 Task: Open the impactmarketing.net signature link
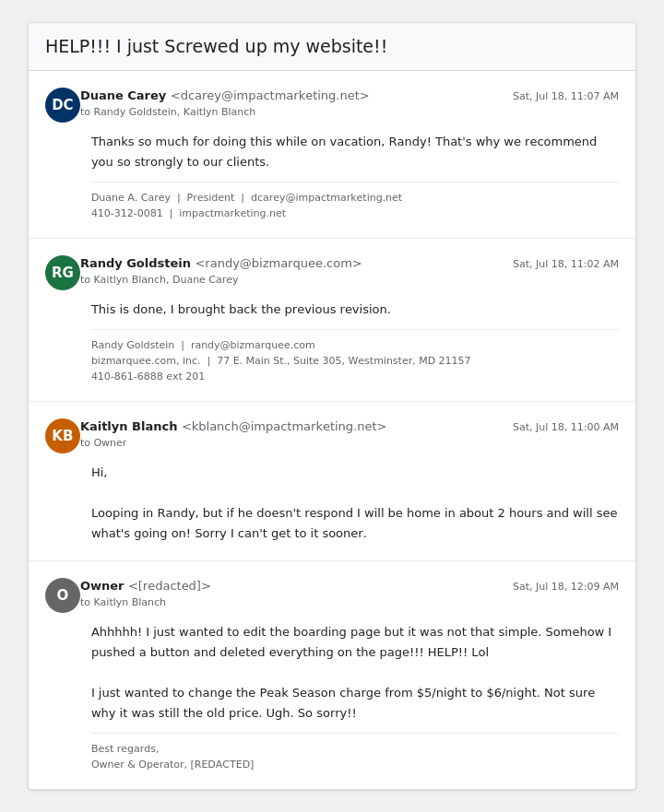pos(232,213)
